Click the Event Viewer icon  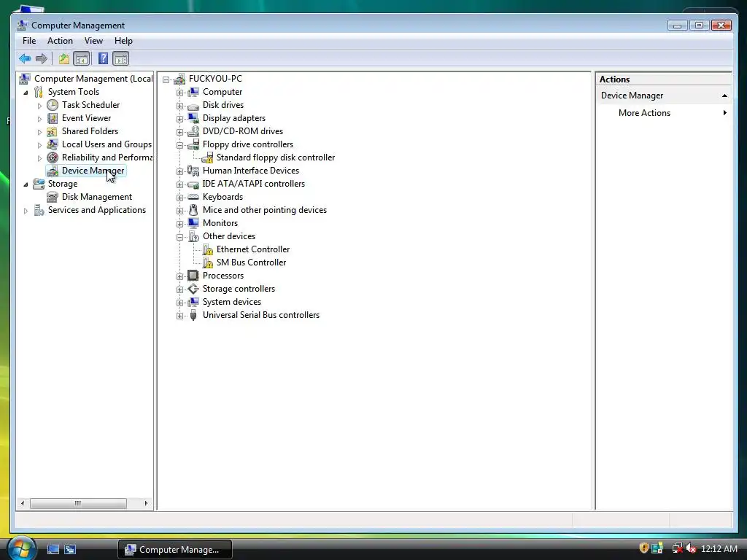click(53, 118)
